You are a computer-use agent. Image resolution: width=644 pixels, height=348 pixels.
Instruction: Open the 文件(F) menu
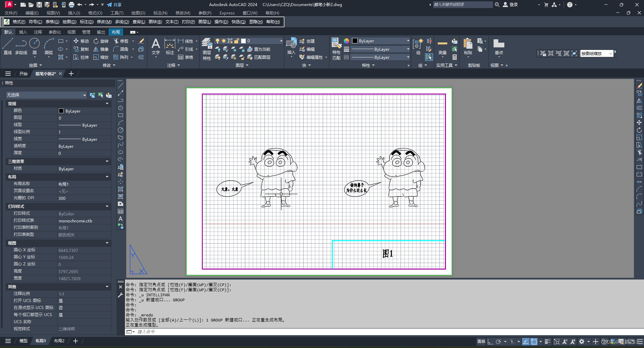pos(11,13)
